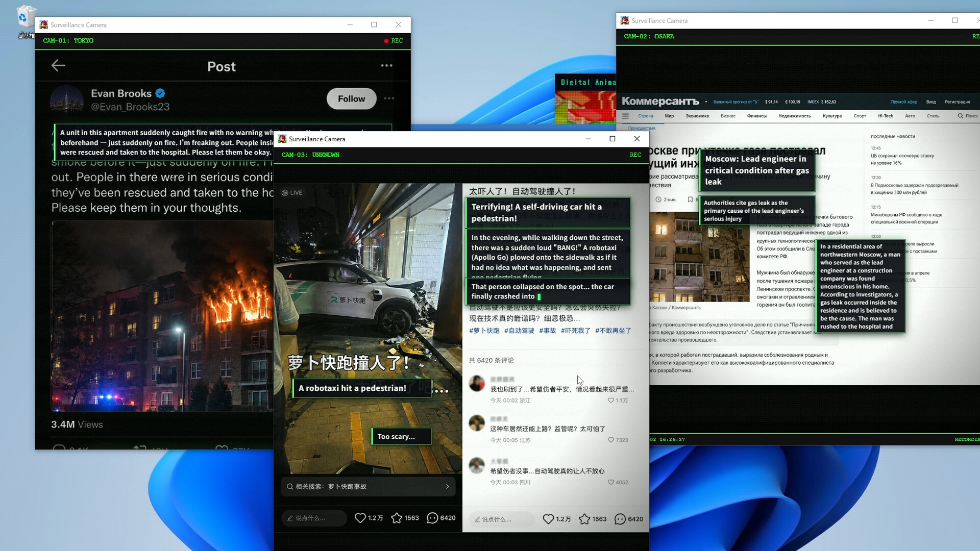Like the video with the 1.2万 heart icon
Screen dimensions: 980x551
[360, 518]
